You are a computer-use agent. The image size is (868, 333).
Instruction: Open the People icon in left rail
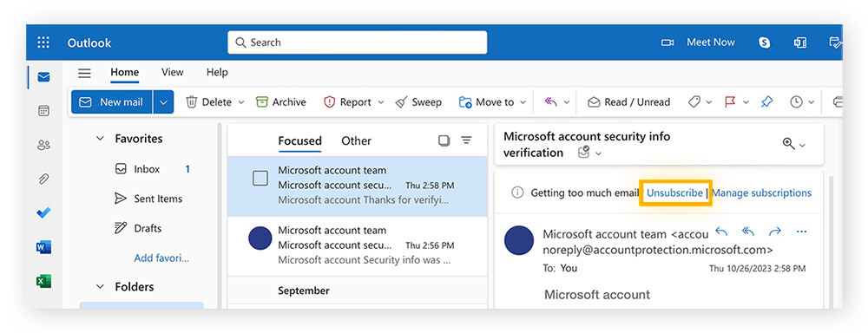point(43,145)
